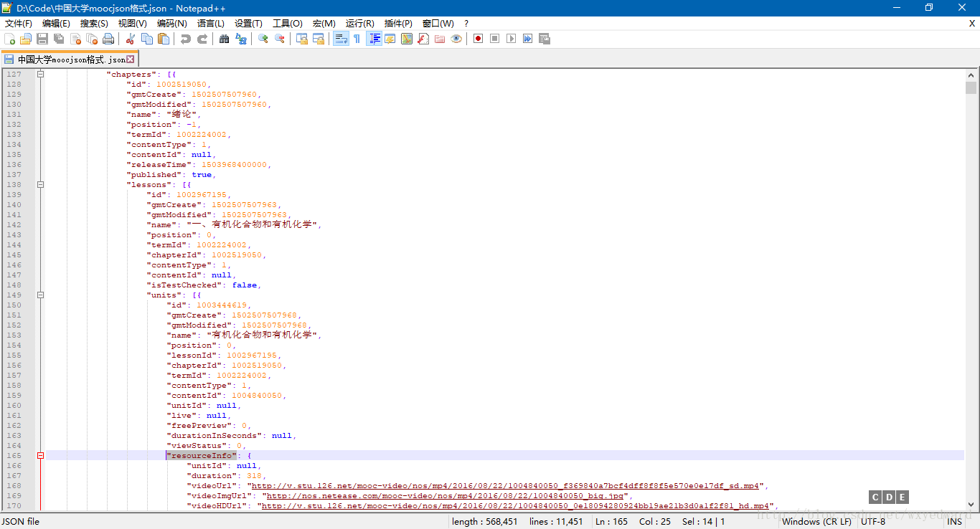This screenshot has height=529, width=980.
Task: Redo using the toolbar arrow icon
Action: 202,39
